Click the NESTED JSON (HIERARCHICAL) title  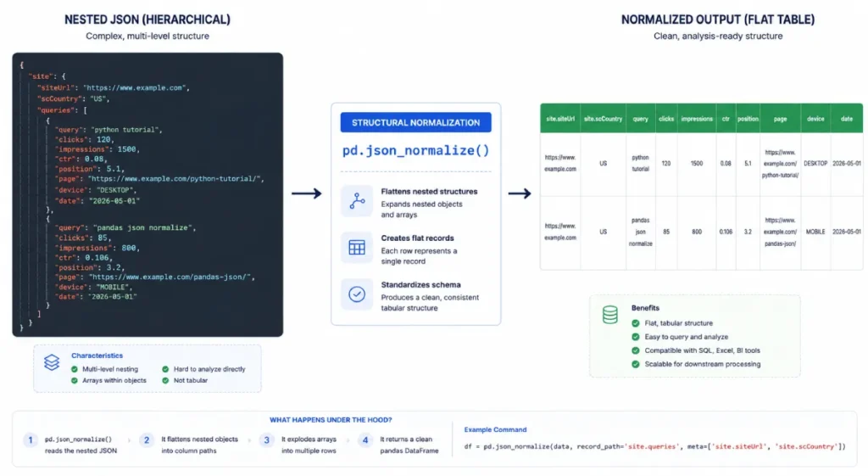(x=147, y=20)
